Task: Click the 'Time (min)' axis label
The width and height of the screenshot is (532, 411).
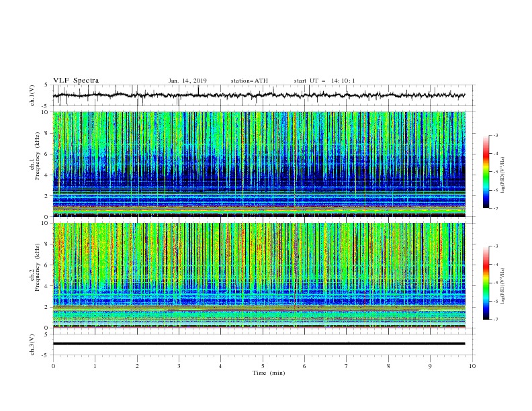Action: [269, 373]
